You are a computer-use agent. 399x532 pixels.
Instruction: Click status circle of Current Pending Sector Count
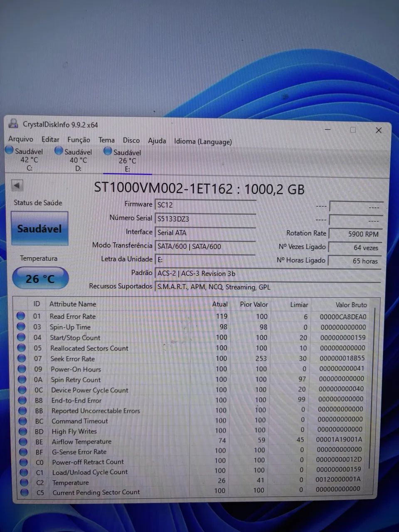click(25, 493)
